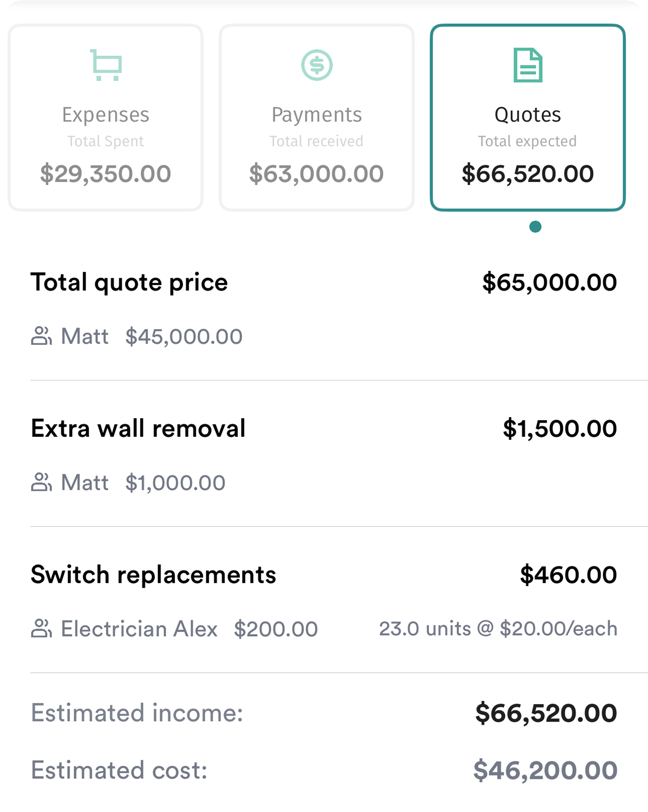
Task: Open the Switch replacements quote
Action: click(x=324, y=600)
